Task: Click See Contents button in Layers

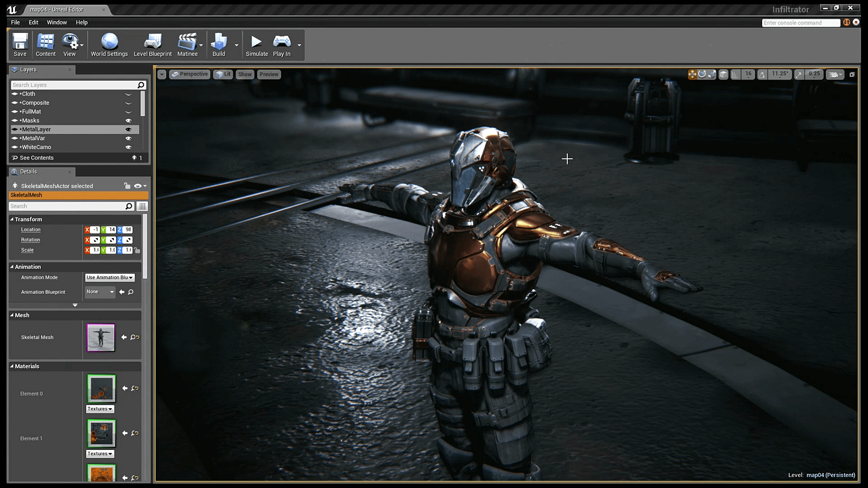Action: (x=36, y=157)
